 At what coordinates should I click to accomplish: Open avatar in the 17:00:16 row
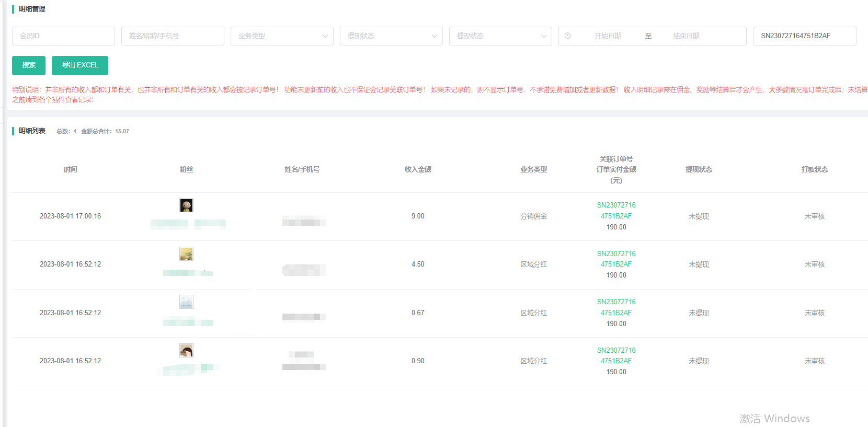[186, 205]
